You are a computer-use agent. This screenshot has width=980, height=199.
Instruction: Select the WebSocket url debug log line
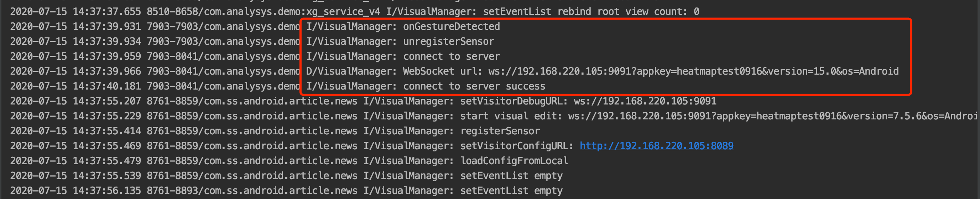(454, 71)
